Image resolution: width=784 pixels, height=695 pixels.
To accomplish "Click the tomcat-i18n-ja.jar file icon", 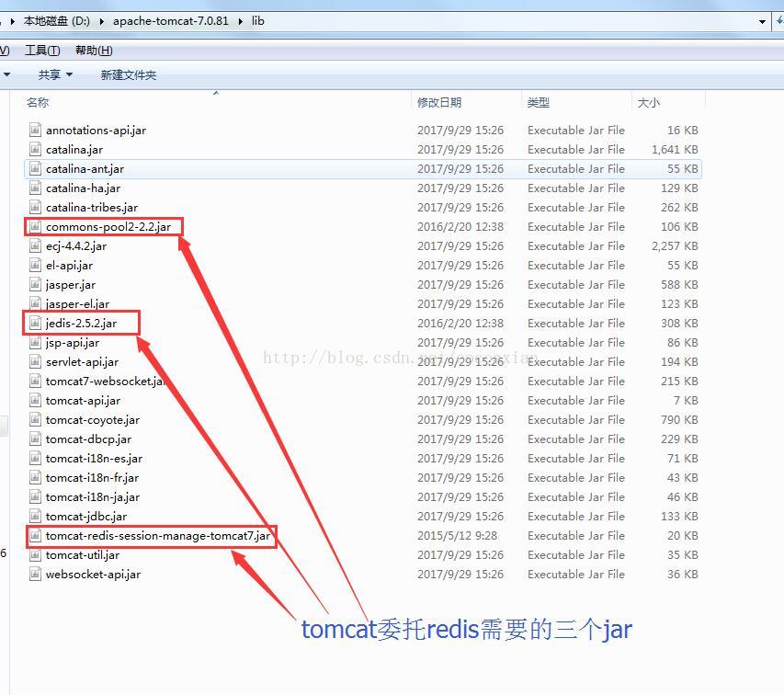I will [35, 497].
